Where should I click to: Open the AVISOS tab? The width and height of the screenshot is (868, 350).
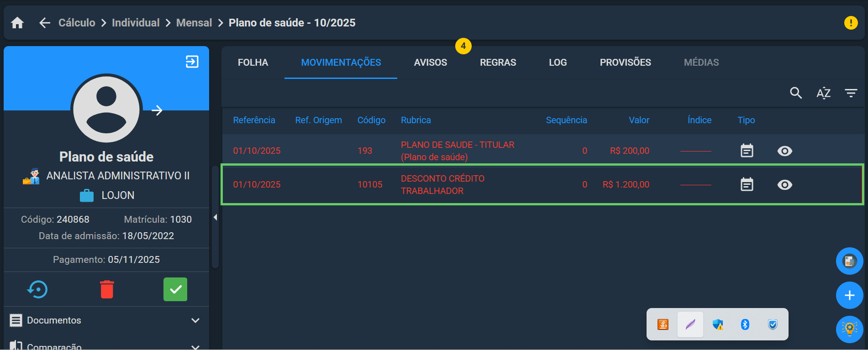(x=431, y=63)
